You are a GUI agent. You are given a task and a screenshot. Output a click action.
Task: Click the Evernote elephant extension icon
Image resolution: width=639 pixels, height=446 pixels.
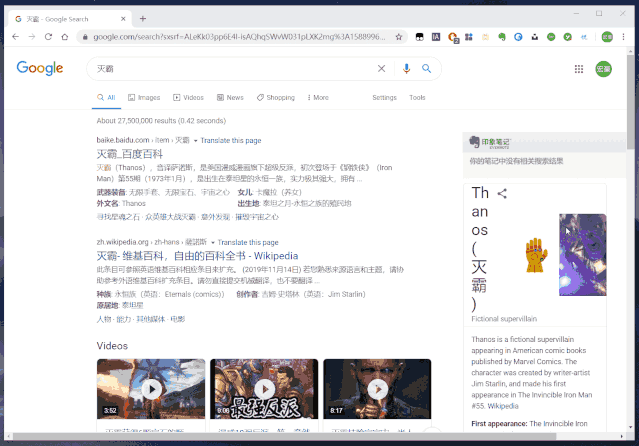tap(502, 37)
